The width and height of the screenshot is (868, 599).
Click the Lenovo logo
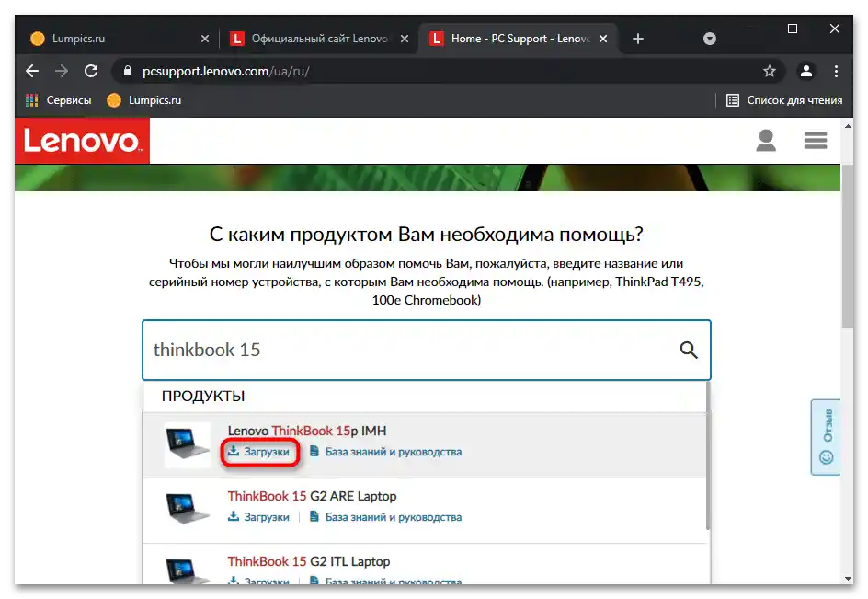[83, 141]
